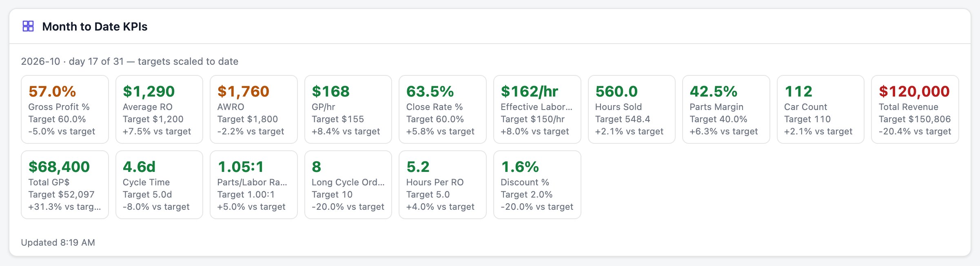Open the Average RO KPI card
Screen dimensions: 980x266
click(159, 109)
